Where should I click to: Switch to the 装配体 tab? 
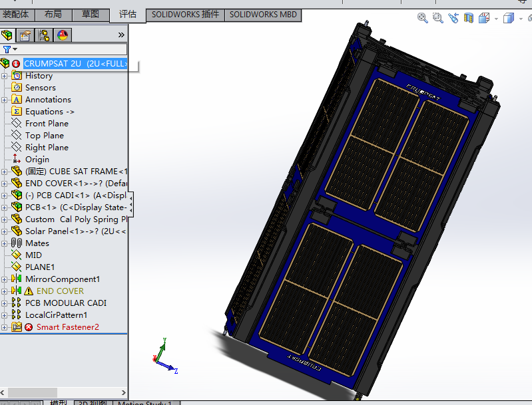[x=15, y=14]
